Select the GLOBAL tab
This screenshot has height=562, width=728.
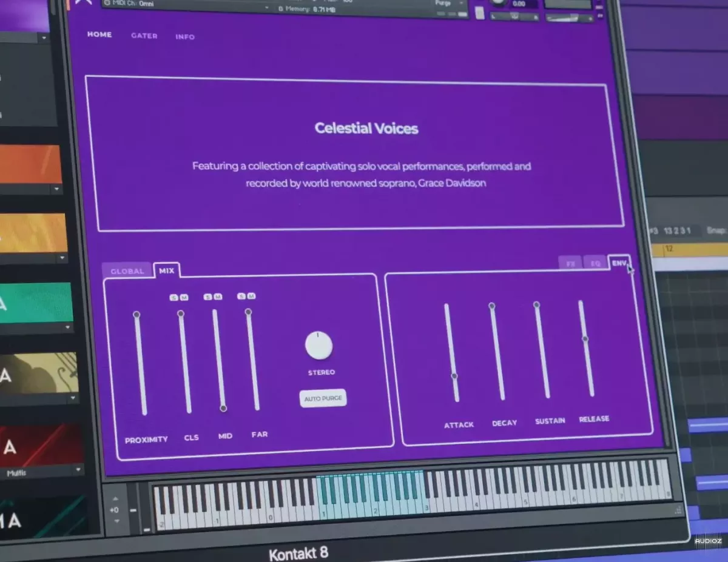[127, 271]
